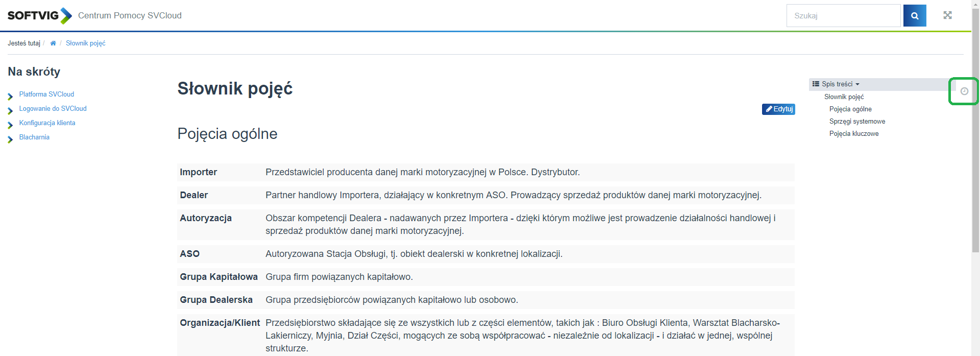
Task: Open the Blacharnia shortcut link
Action: coord(34,137)
